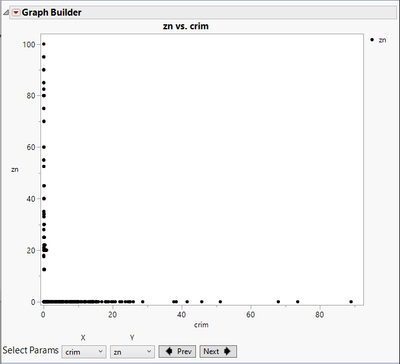Viewport: 400px width, 364px height.
Task: Select the data point at zn 100
Action: click(x=44, y=44)
